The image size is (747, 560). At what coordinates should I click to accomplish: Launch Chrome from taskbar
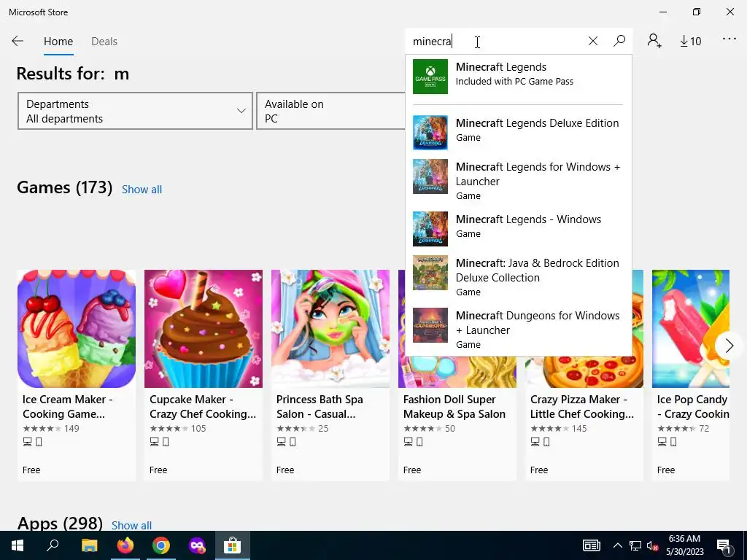(161, 545)
